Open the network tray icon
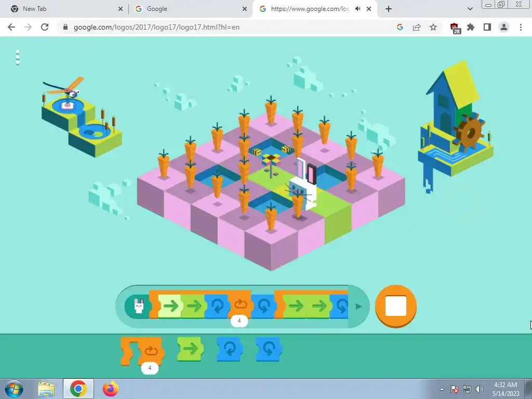The width and height of the screenshot is (532, 399). click(467, 389)
